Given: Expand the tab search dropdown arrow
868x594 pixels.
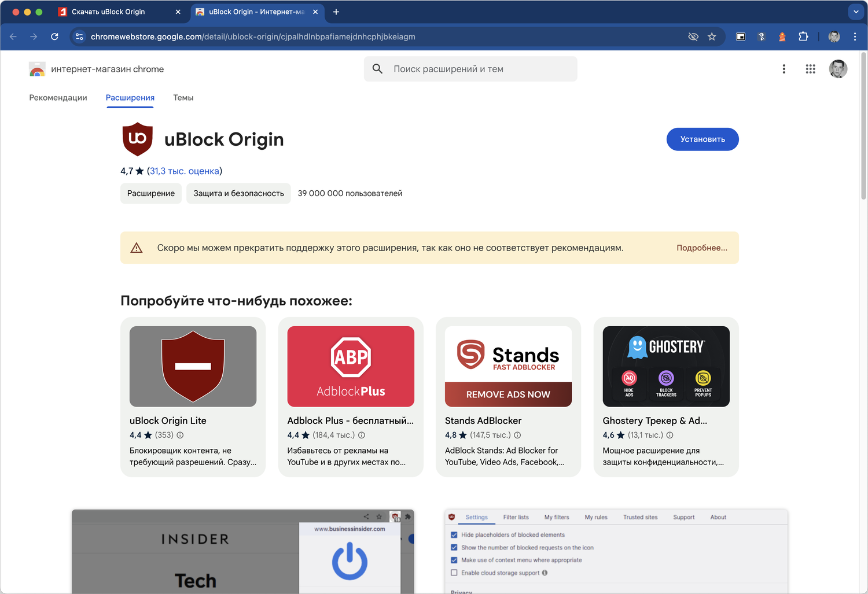Looking at the screenshot, I should click(856, 12).
